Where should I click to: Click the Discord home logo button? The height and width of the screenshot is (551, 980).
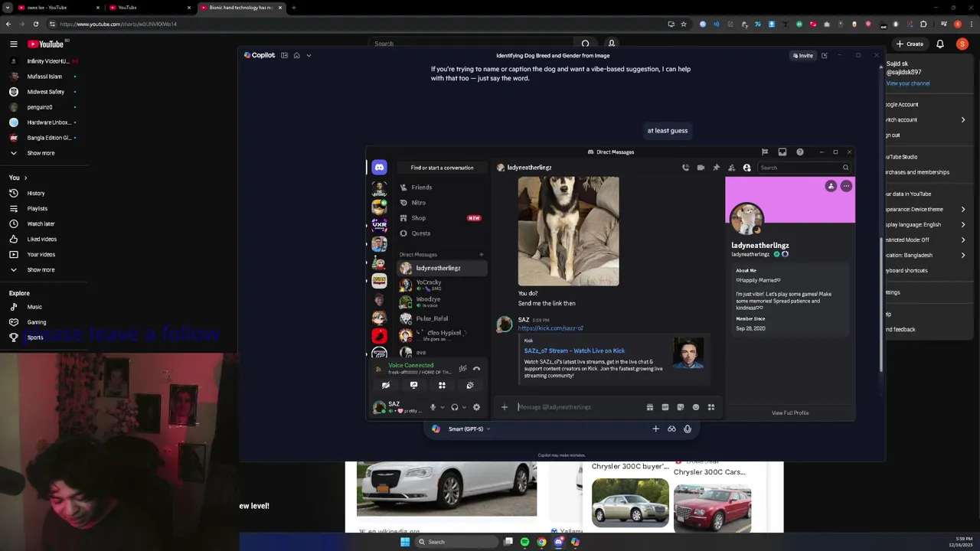pyautogui.click(x=379, y=168)
